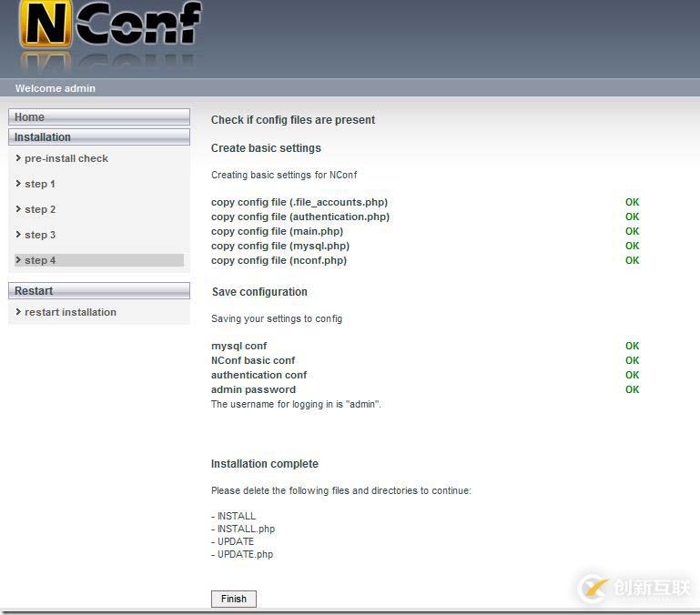The width and height of the screenshot is (700, 615).
Task: Open the Home menu section
Action: (x=99, y=117)
